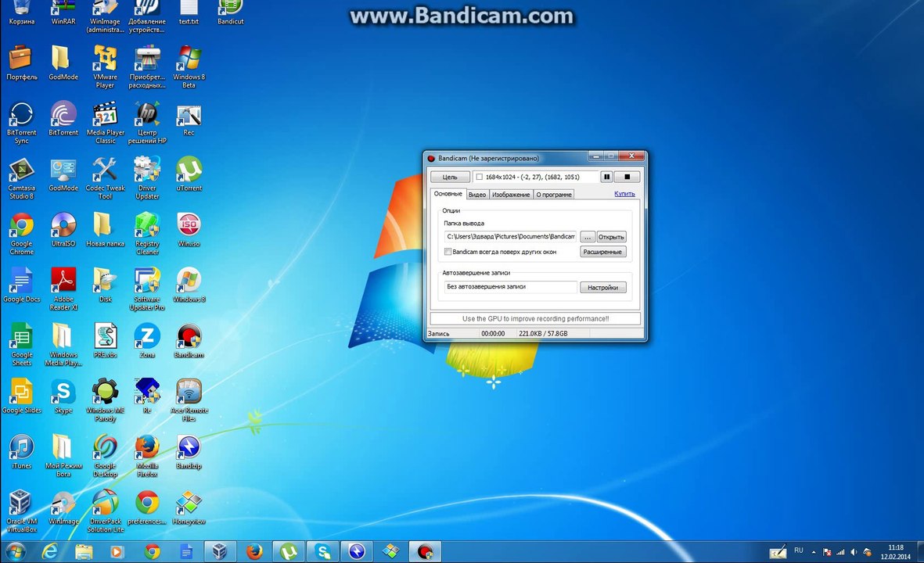Select the uTorrent desktop icon
This screenshot has width=924, height=563.
click(189, 174)
